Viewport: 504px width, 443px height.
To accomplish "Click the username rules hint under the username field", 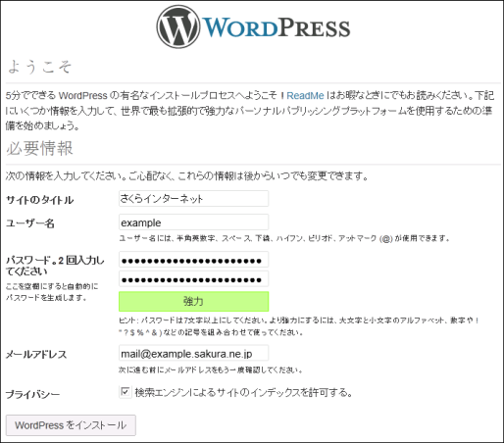I will click(x=284, y=238).
